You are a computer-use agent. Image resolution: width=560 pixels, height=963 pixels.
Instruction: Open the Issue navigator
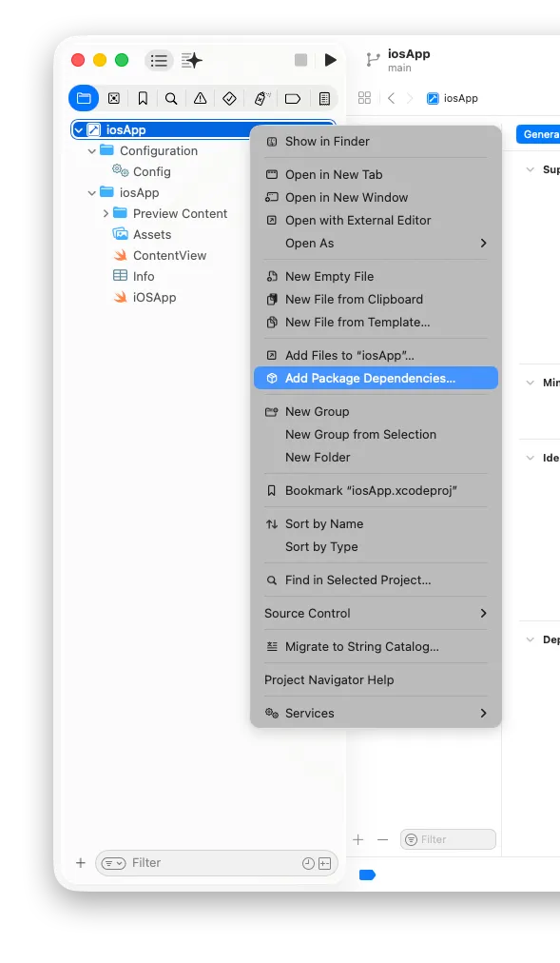pyautogui.click(x=201, y=98)
